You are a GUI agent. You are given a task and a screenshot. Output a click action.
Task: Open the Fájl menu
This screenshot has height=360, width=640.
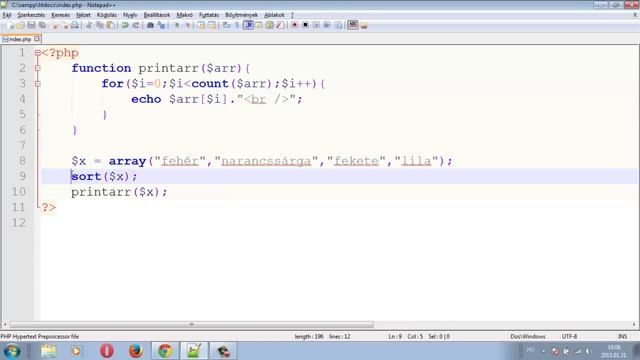pyautogui.click(x=7, y=15)
